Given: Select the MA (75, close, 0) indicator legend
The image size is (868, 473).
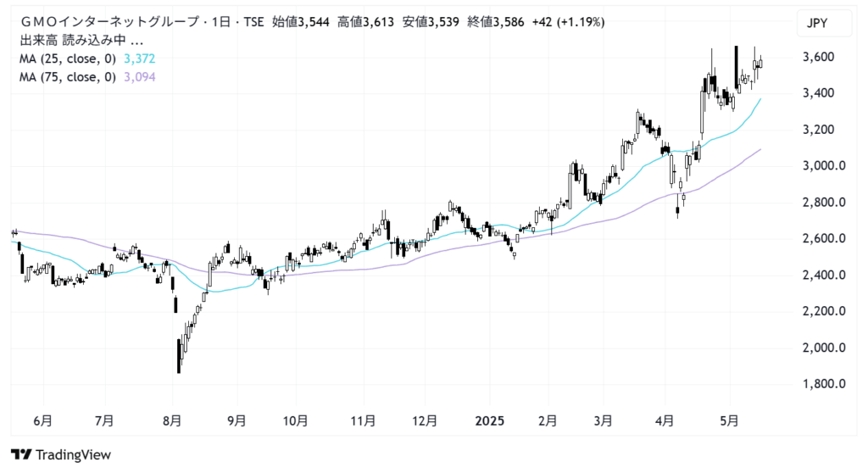Looking at the screenshot, I should (68, 77).
